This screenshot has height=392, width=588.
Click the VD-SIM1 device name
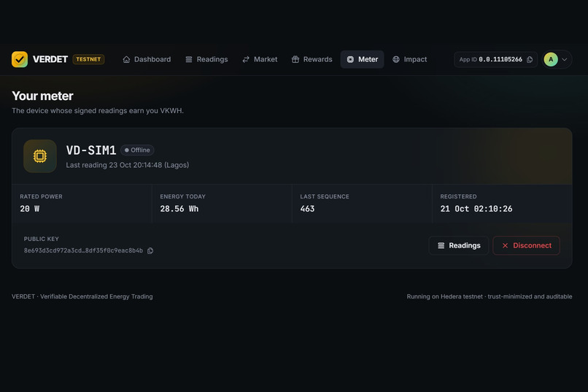91,150
